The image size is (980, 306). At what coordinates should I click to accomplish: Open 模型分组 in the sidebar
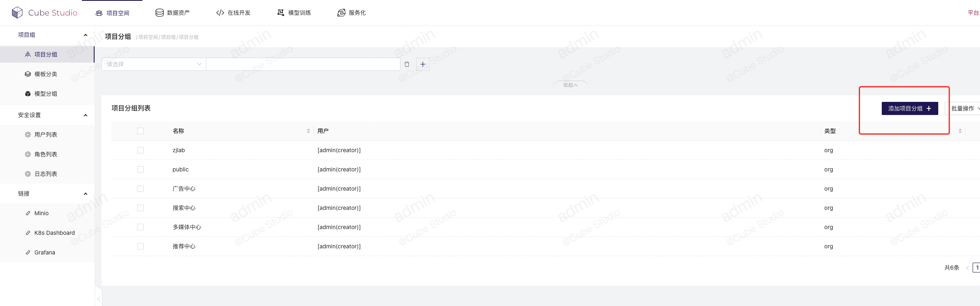[x=45, y=94]
